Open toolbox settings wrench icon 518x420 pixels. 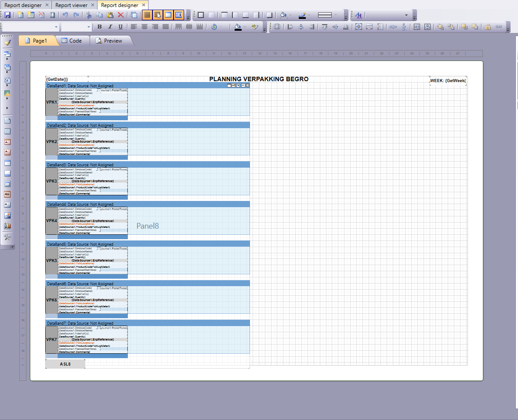coord(7,237)
